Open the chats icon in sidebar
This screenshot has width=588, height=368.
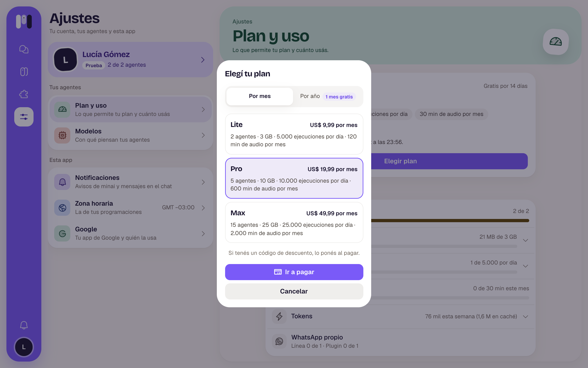[24, 49]
